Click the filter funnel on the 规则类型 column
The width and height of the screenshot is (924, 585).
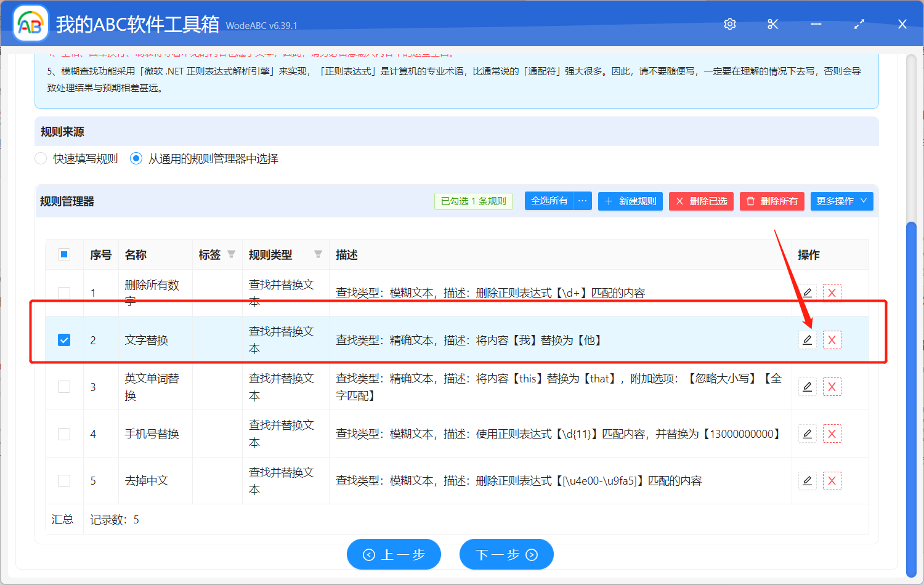point(318,254)
